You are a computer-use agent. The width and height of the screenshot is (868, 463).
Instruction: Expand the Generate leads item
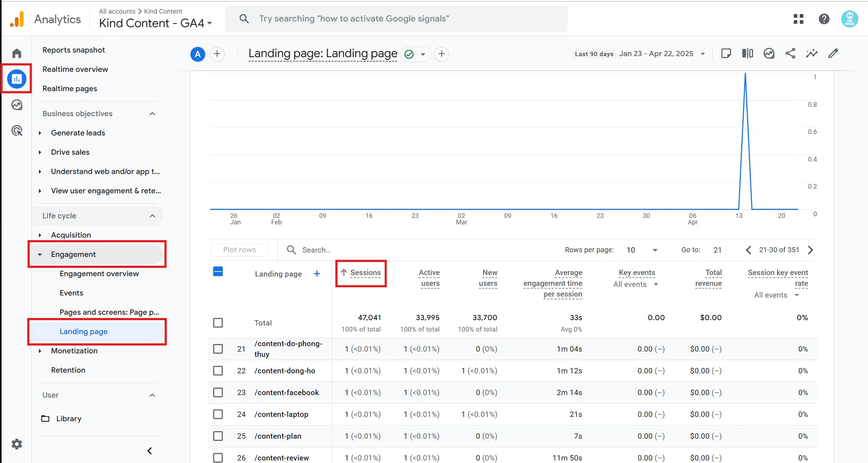[x=40, y=133]
